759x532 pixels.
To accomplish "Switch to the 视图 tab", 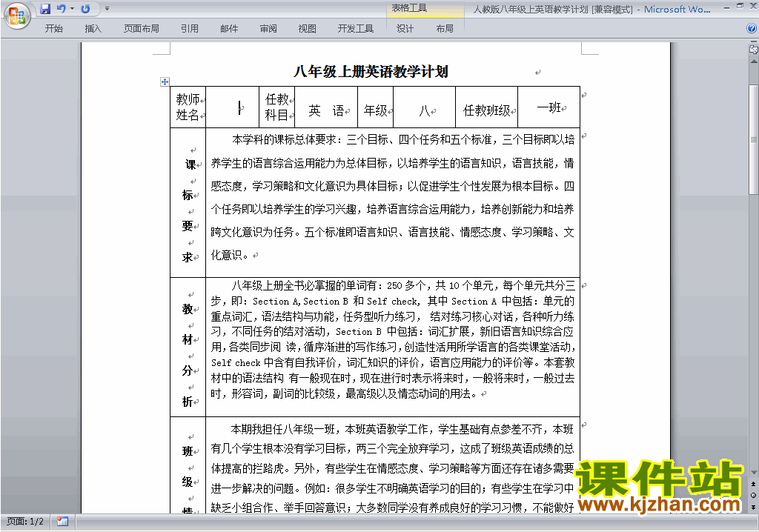I will pos(307,29).
